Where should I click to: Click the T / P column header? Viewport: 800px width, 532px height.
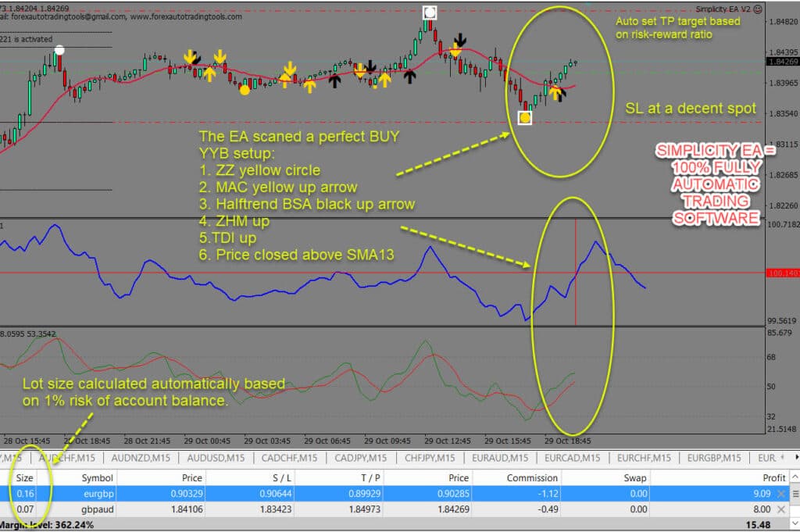371,478
